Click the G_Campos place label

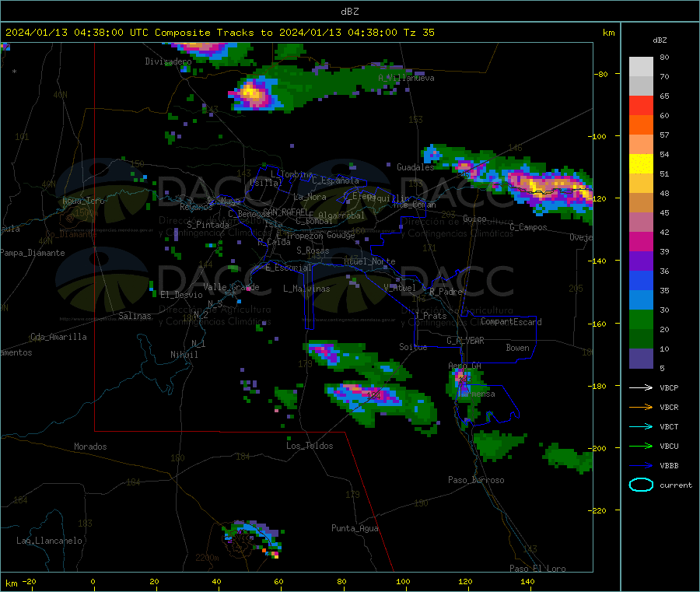tap(528, 227)
